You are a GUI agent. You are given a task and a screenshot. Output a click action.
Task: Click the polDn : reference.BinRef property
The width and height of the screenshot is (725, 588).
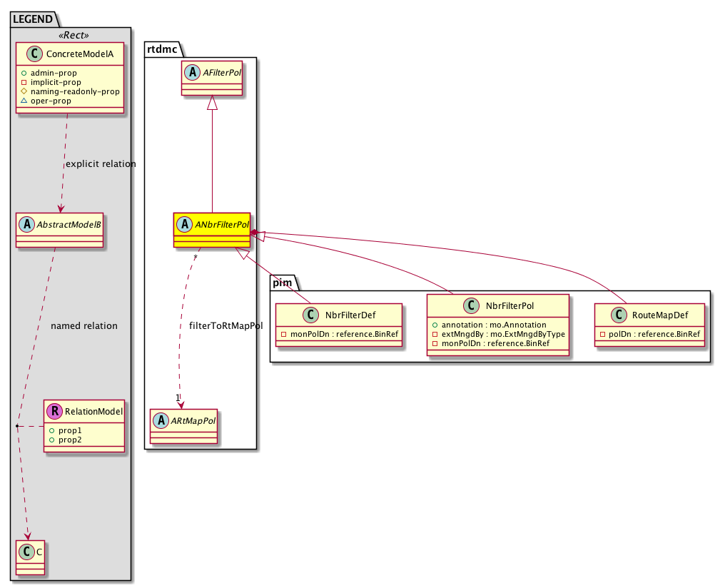click(649, 334)
